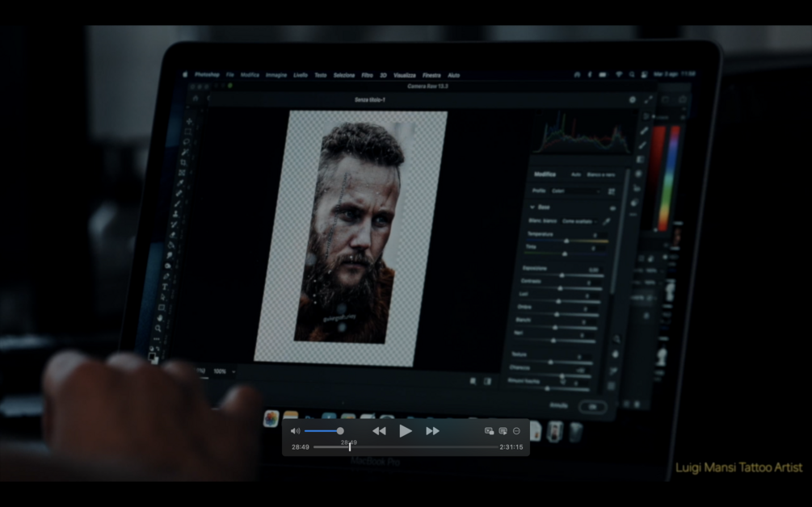The image size is (812, 507).
Task: Select the Move tool in Photoshop toolbar
Action: (x=189, y=122)
